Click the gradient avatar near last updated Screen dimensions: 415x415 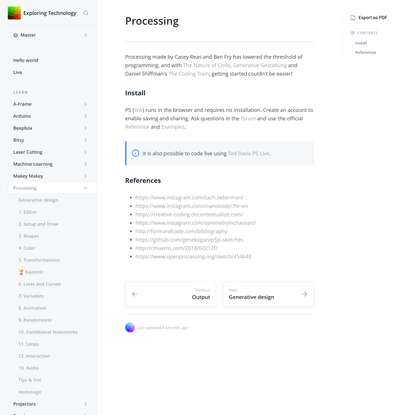[x=130, y=327]
